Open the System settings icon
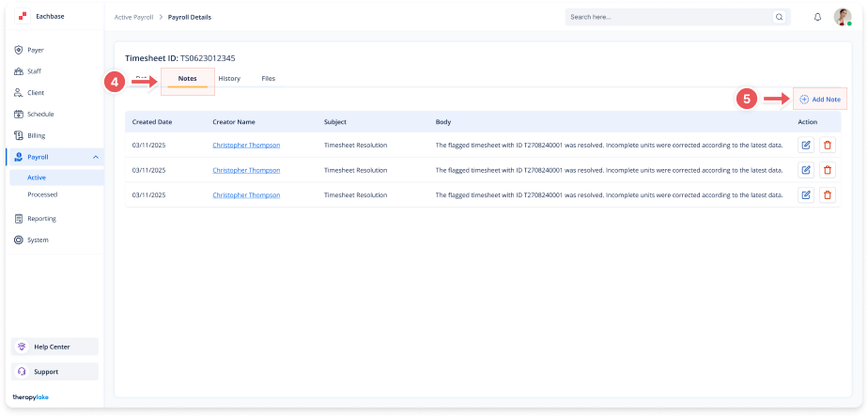868x417 pixels. pyautogui.click(x=18, y=240)
